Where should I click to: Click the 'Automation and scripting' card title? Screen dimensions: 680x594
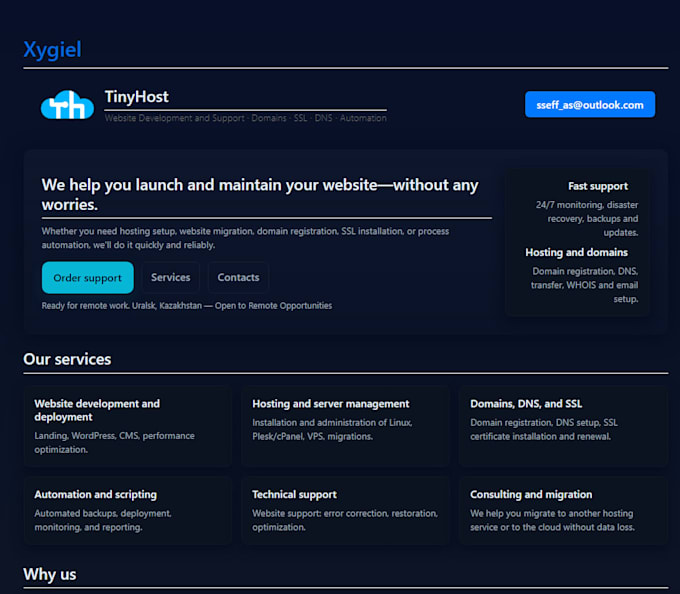coord(96,494)
